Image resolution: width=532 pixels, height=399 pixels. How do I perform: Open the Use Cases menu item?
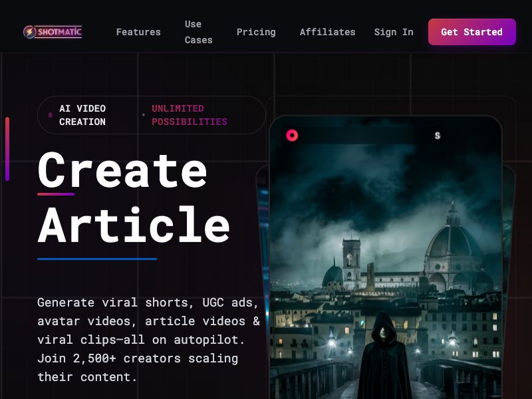click(198, 32)
